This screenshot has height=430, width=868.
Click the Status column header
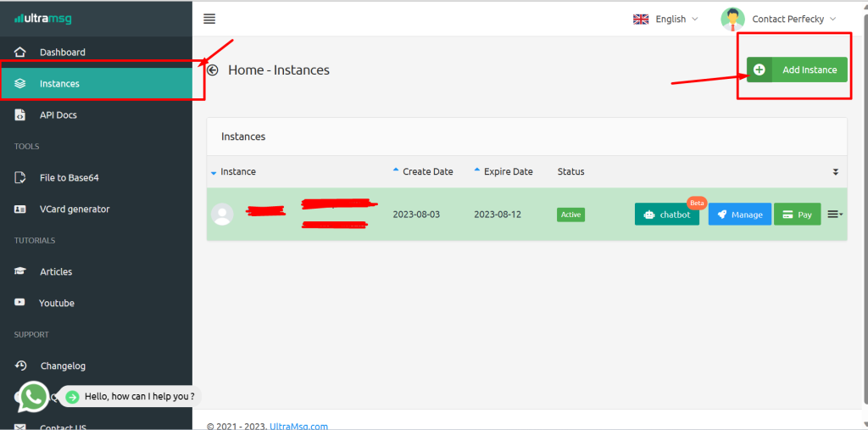click(x=570, y=172)
